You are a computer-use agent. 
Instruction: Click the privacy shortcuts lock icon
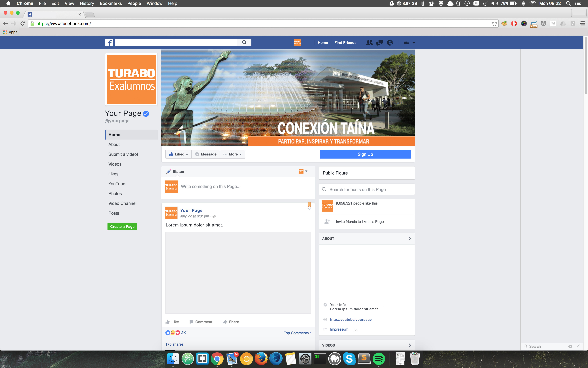[406, 43]
